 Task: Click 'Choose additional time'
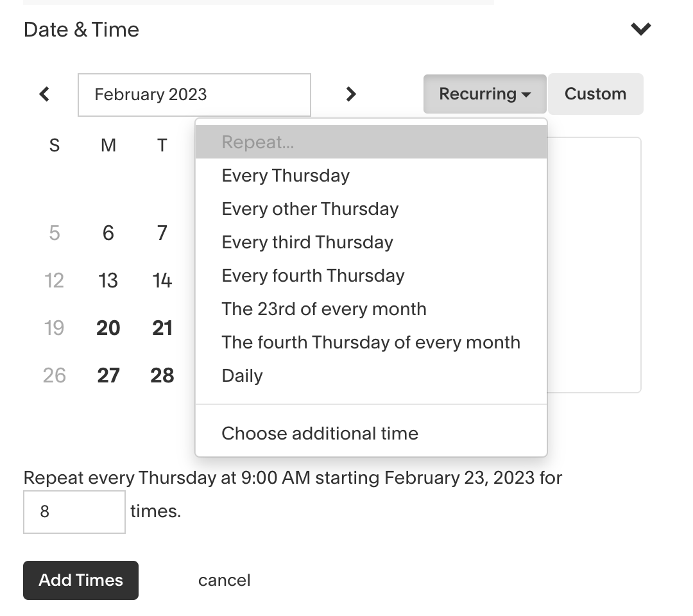320,433
